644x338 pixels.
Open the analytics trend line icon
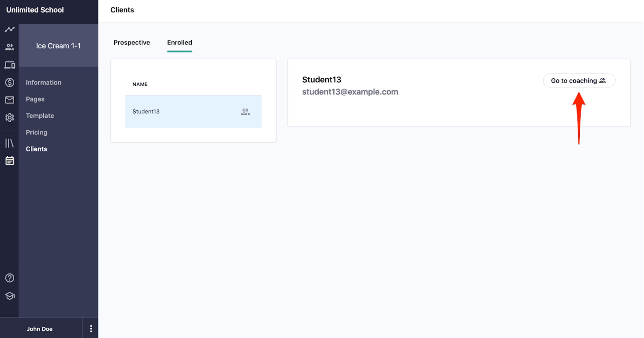coord(9,29)
